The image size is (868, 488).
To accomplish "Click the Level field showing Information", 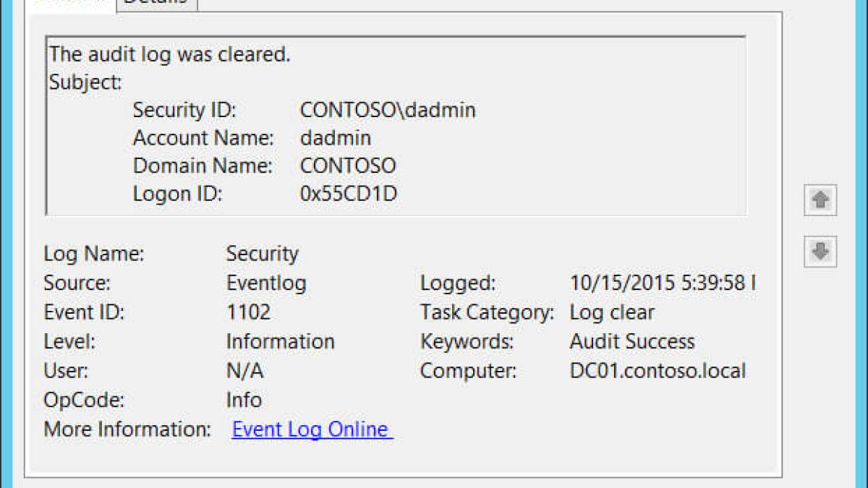I will [x=280, y=341].
